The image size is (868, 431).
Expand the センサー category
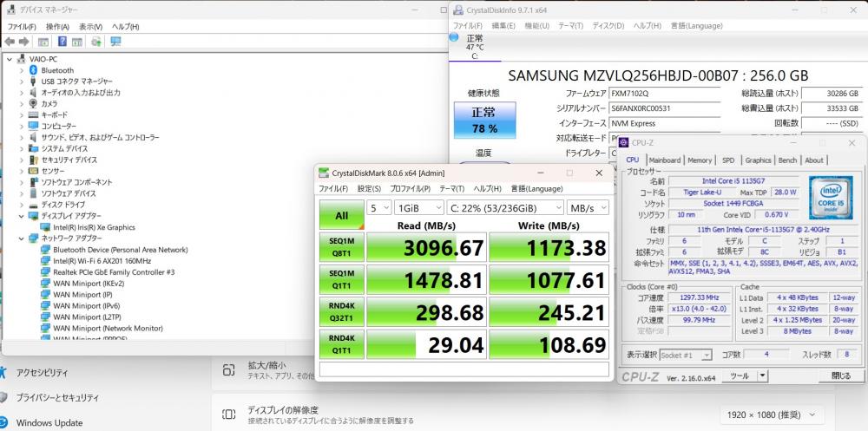pos(21,171)
